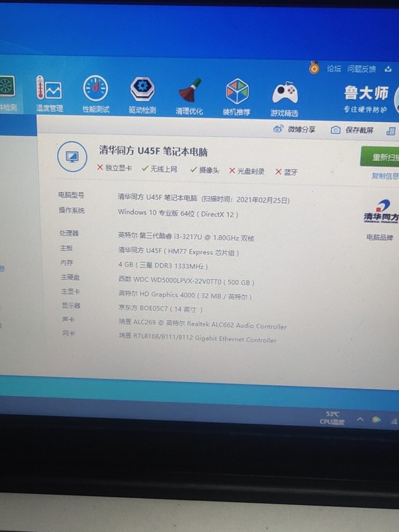Click the WDC WD5000LPVX hard disk value
This screenshot has height=532, width=399.
[x=186, y=281]
